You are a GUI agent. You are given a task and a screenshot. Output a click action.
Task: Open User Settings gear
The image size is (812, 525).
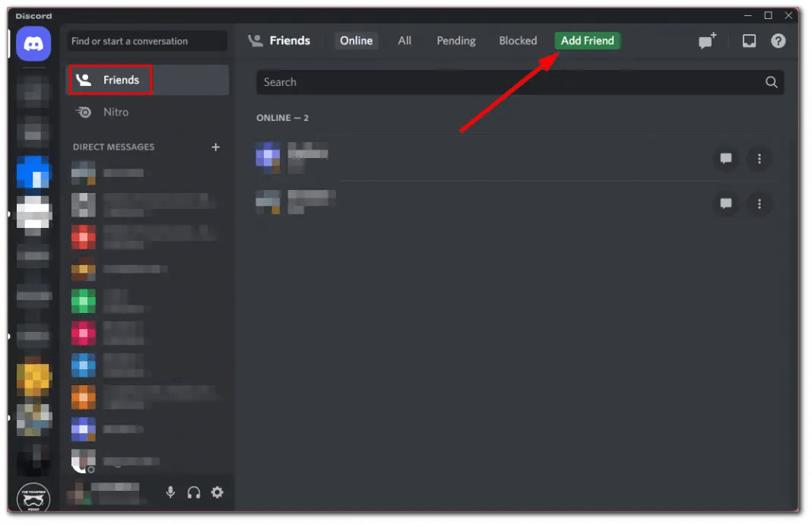[217, 492]
